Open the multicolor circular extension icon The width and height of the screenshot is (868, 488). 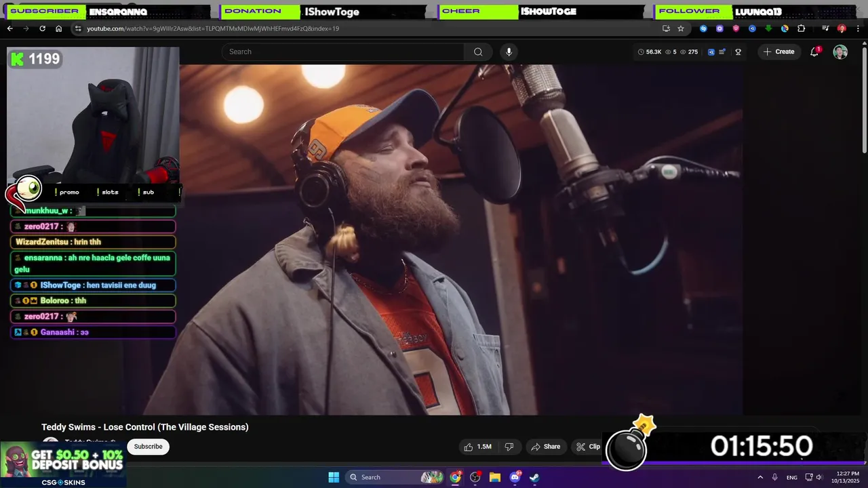click(x=785, y=28)
